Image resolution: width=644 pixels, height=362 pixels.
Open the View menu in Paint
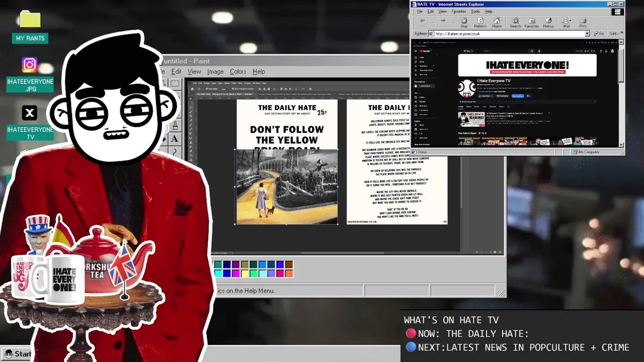(194, 71)
